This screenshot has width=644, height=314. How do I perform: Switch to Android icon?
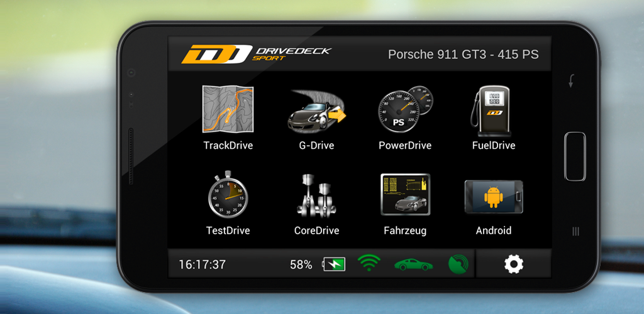tap(494, 197)
